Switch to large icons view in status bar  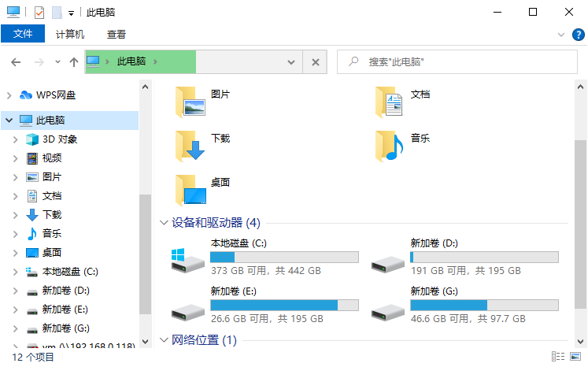[575, 356]
